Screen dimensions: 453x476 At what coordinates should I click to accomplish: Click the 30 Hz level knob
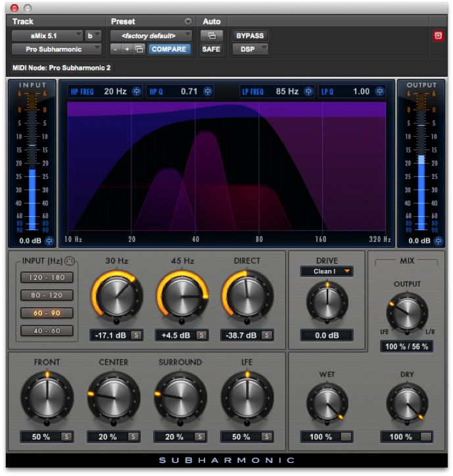(116, 297)
